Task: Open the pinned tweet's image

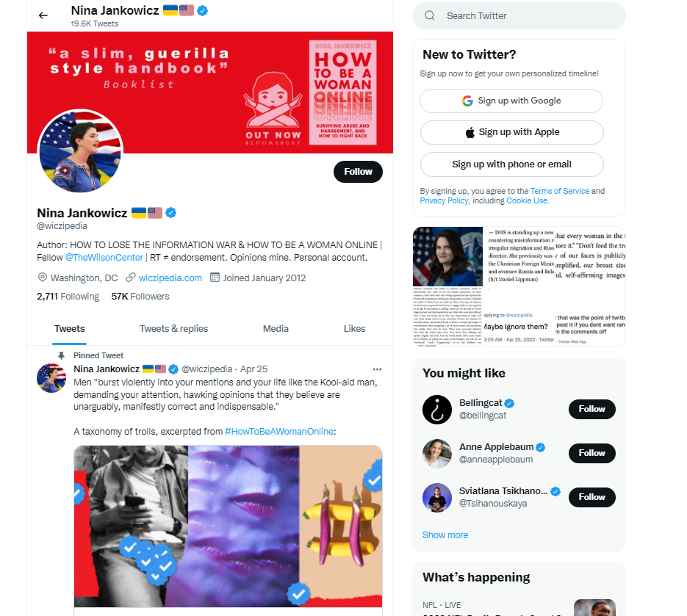Action: pyautogui.click(x=228, y=526)
